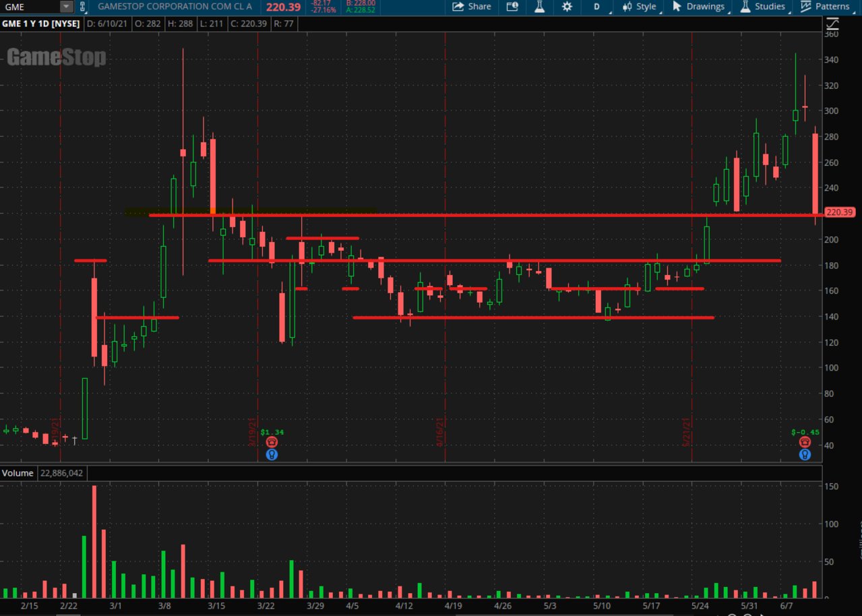Open chart settings with the gear icon
The height and width of the screenshot is (616, 862).
click(567, 7)
